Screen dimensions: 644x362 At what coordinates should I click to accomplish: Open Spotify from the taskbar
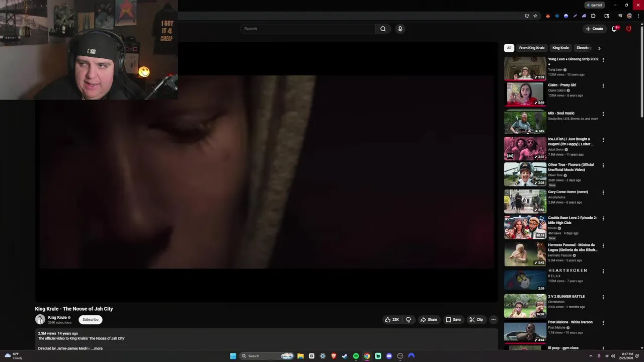pyautogui.click(x=356, y=356)
